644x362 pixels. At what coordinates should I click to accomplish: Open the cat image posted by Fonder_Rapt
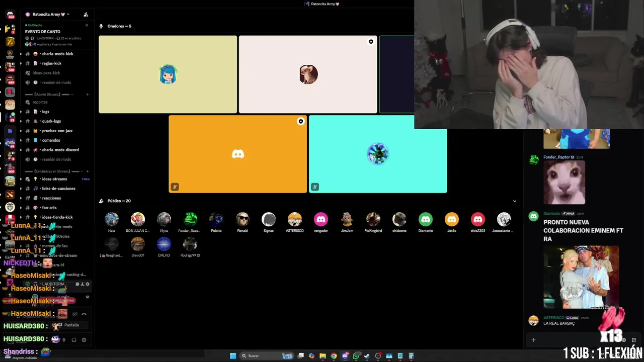pos(565,183)
